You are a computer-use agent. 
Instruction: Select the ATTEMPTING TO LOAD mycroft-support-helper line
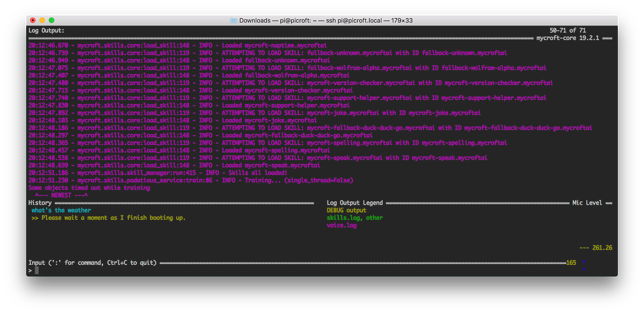point(287,98)
